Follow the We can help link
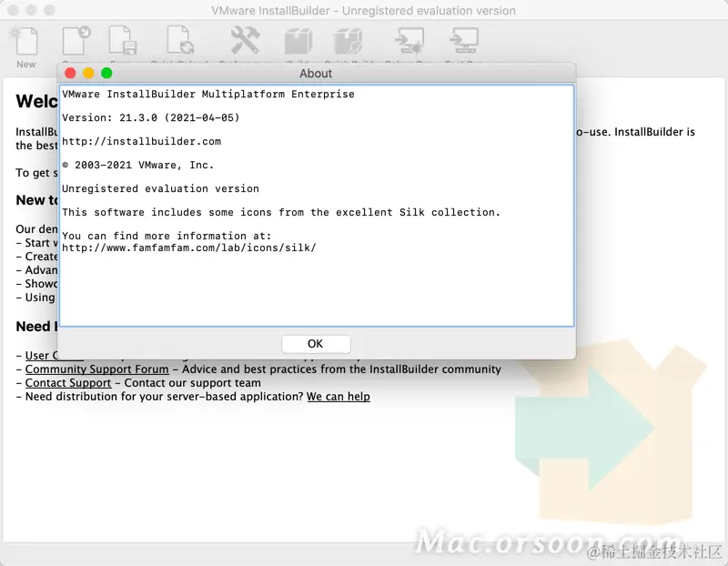728x566 pixels. [x=339, y=397]
